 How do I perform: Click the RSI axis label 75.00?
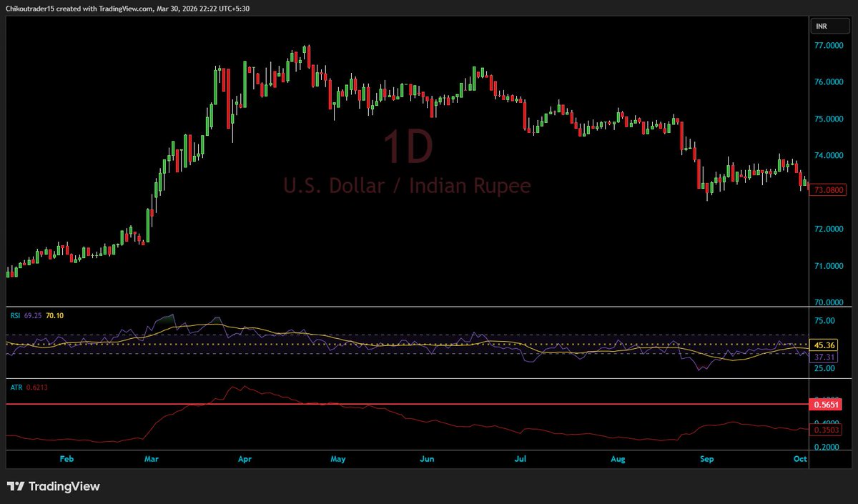click(824, 320)
